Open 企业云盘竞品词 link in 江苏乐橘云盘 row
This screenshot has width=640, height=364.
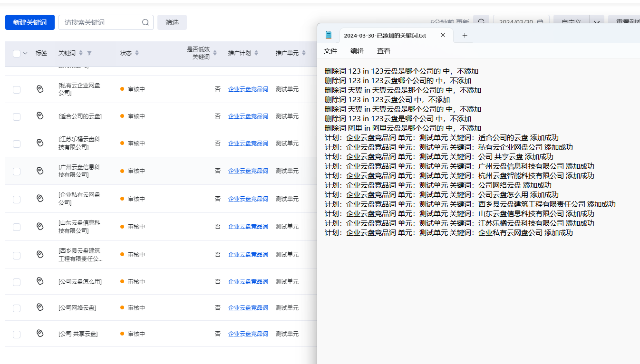(248, 143)
